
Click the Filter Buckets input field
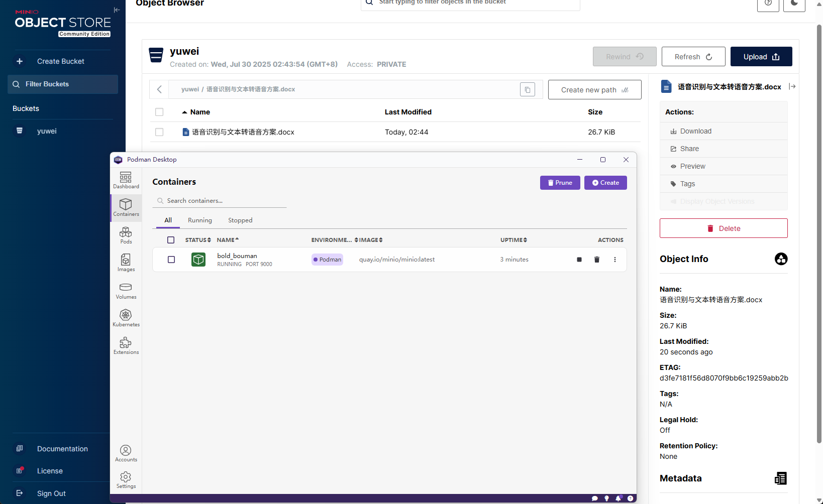point(63,84)
